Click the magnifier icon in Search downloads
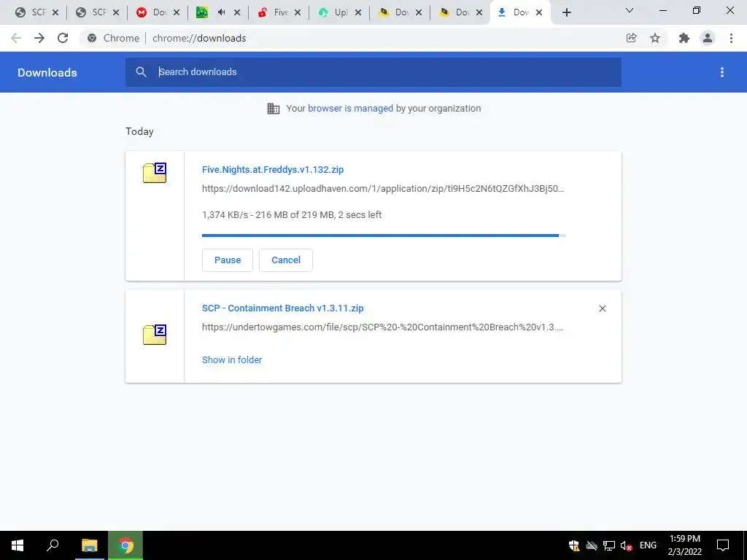 click(x=141, y=72)
